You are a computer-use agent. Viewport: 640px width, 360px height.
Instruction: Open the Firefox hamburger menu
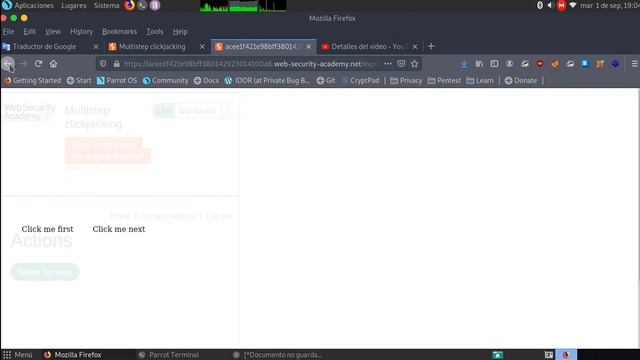(x=635, y=64)
